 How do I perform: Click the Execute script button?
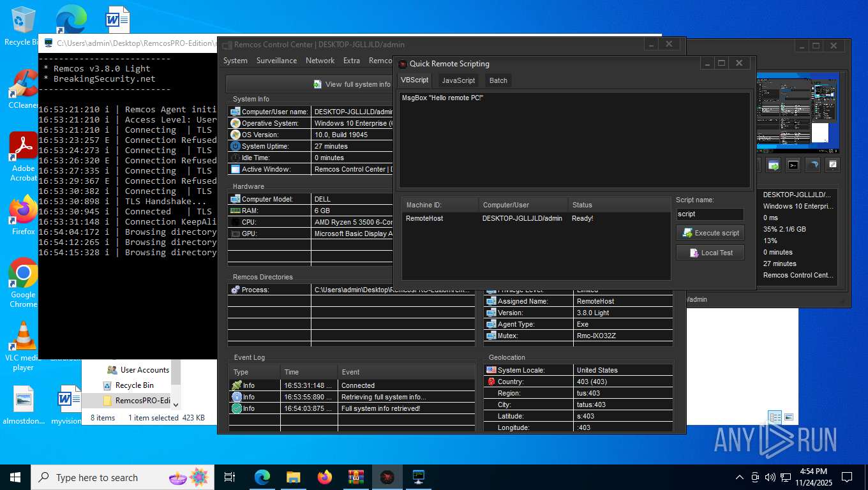(710, 233)
